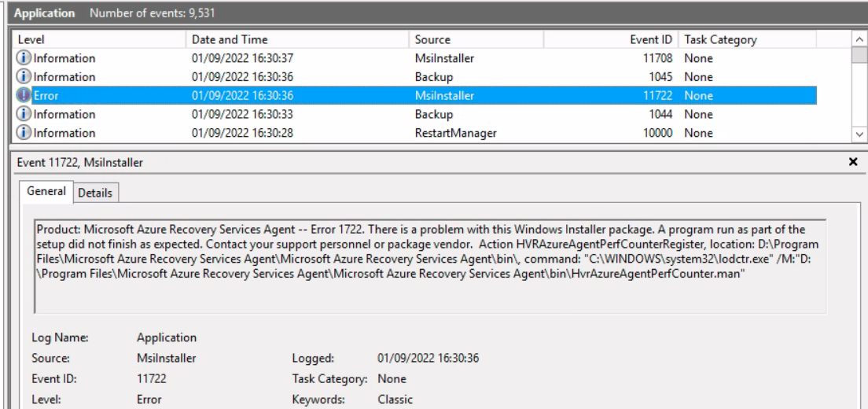
Task: Close the Event 11722 preview pane
Action: coord(853,162)
